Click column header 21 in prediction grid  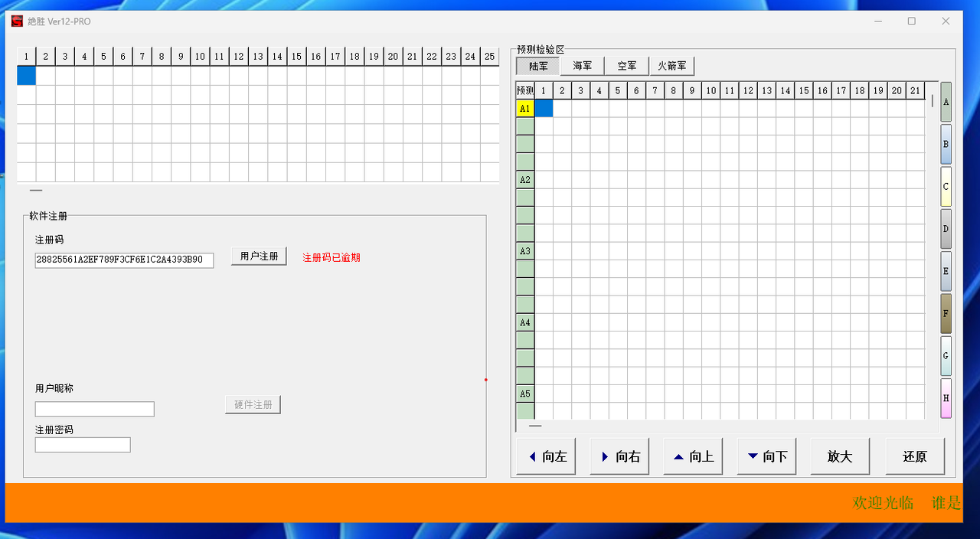coord(915,91)
